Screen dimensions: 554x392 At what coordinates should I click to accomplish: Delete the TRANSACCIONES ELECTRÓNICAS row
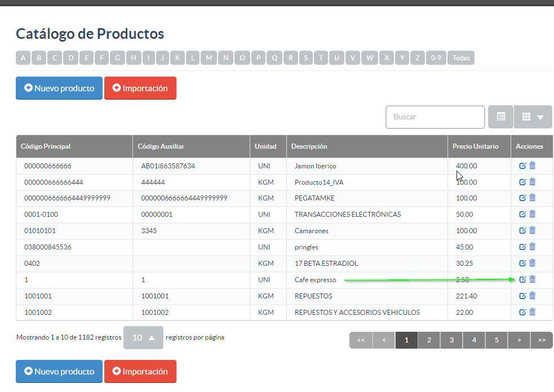point(533,215)
